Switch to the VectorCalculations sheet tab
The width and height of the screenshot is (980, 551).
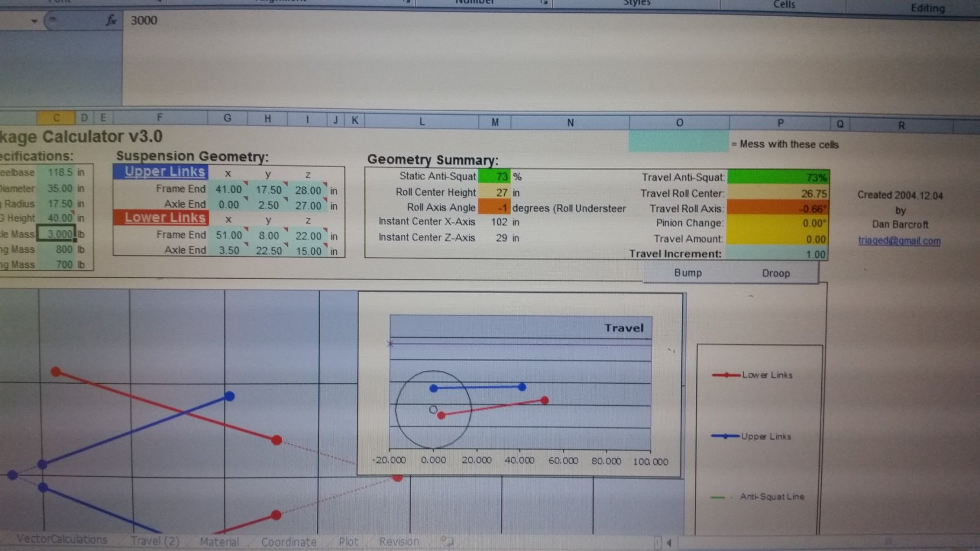[61, 540]
